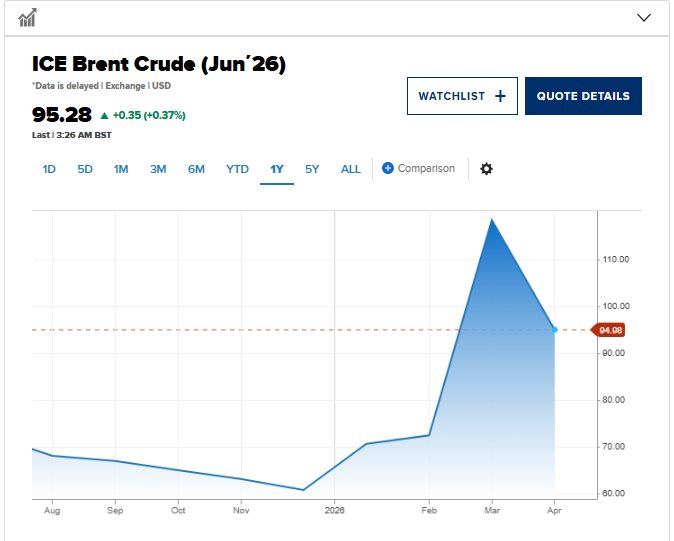Open Quote Details

[x=583, y=96]
